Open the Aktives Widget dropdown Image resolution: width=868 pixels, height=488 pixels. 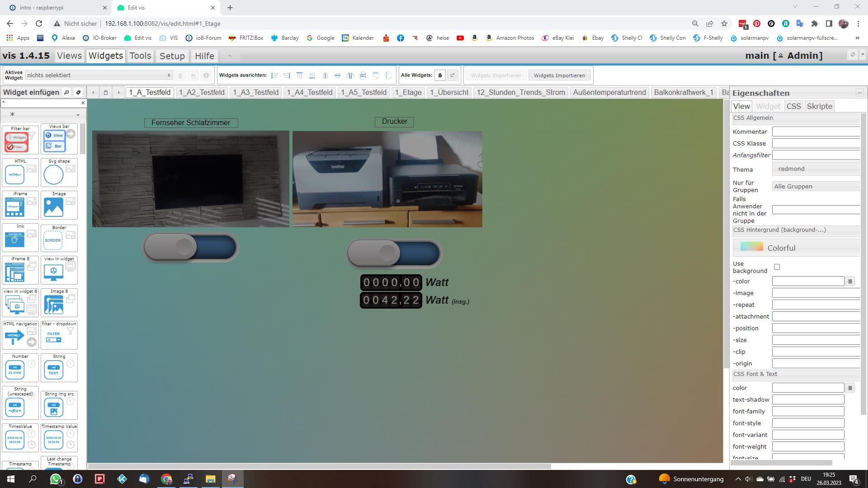pos(99,75)
